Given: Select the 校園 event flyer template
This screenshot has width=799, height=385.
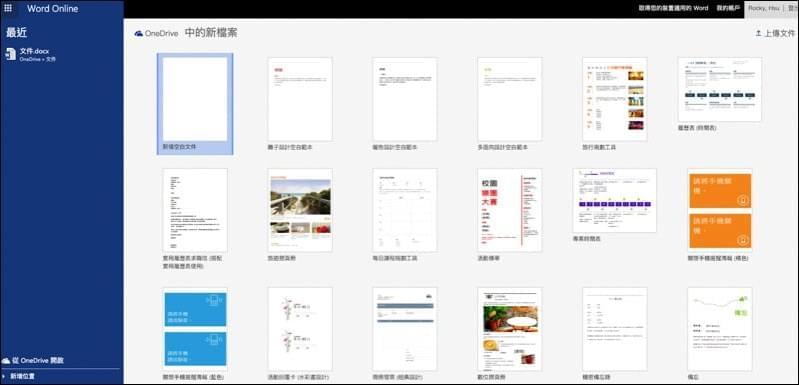Looking at the screenshot, I should pos(510,210).
